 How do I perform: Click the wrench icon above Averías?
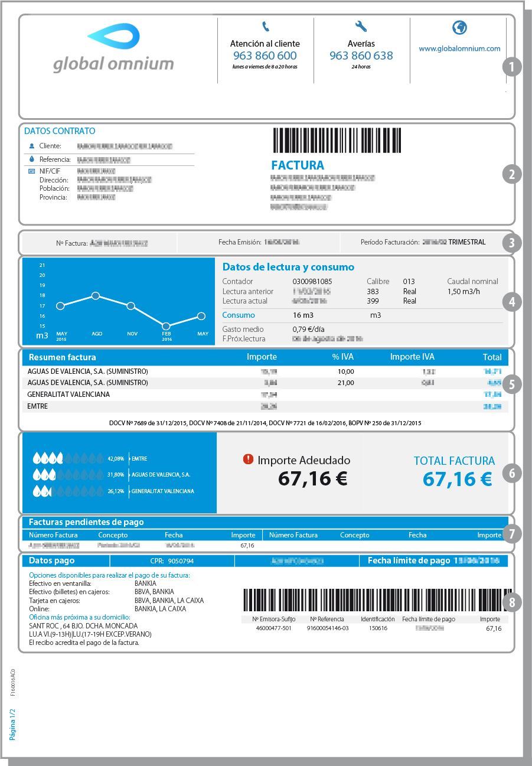point(361,27)
